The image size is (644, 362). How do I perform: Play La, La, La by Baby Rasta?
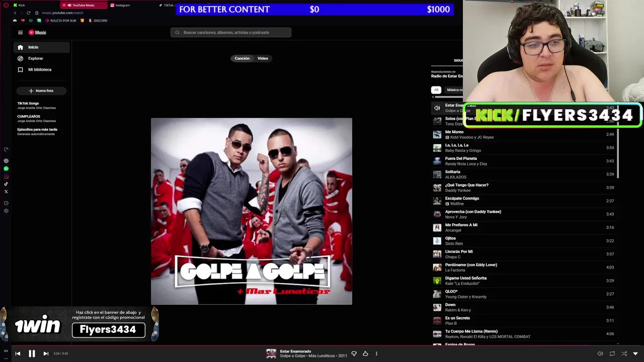coord(523,148)
